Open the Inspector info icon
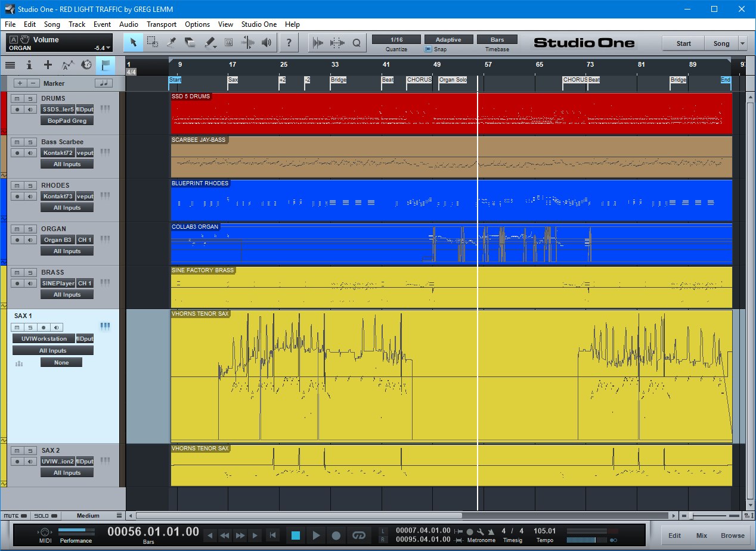756x551 pixels. [29, 65]
